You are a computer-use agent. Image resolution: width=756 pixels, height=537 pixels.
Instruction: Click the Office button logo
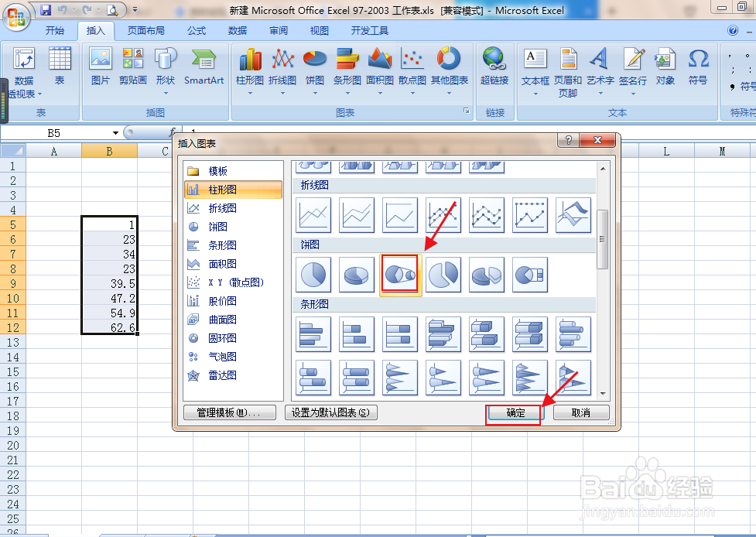(x=16, y=17)
